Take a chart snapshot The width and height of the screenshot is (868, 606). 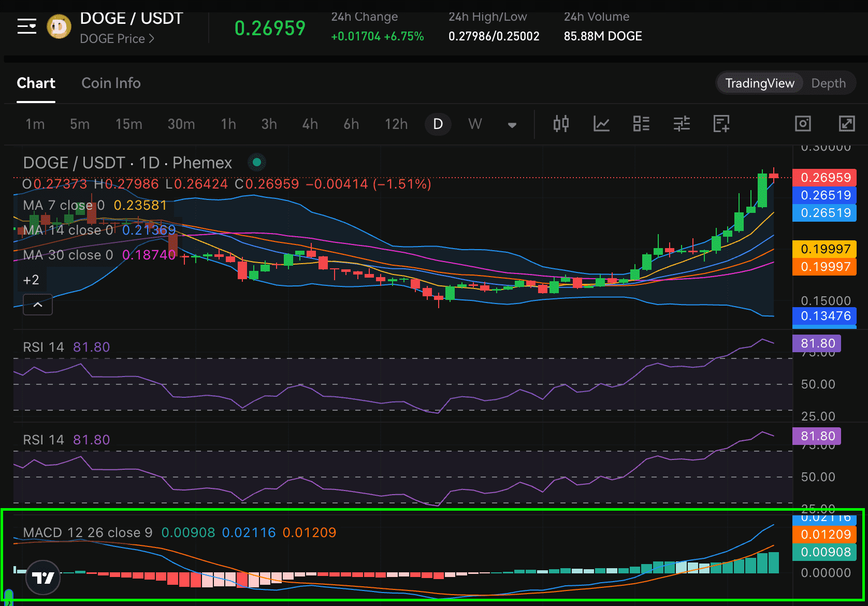point(803,124)
